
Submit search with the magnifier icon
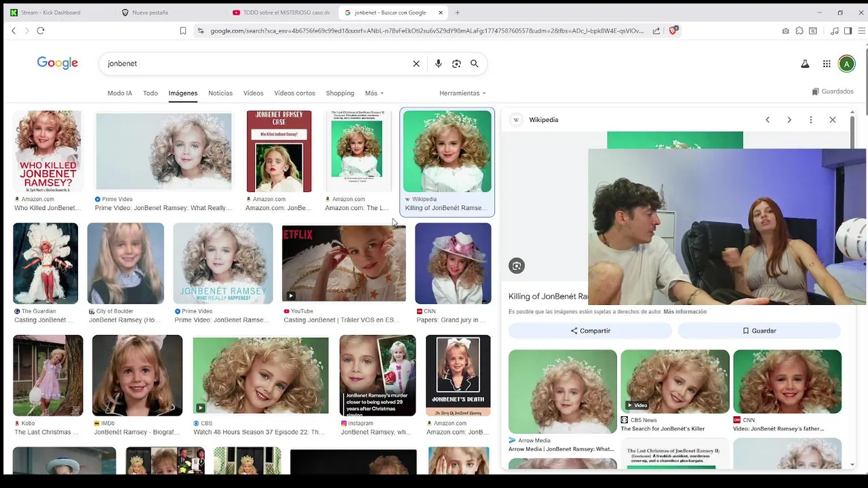click(x=475, y=64)
